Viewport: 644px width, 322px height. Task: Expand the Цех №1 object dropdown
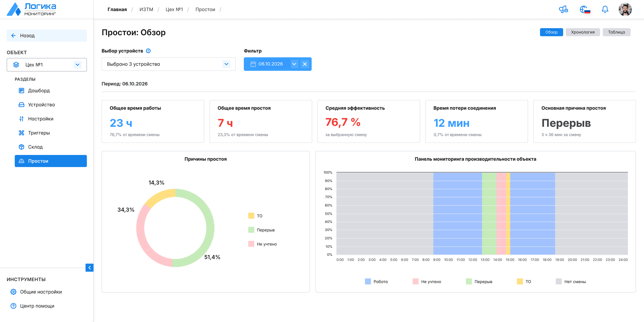pyautogui.click(x=47, y=65)
